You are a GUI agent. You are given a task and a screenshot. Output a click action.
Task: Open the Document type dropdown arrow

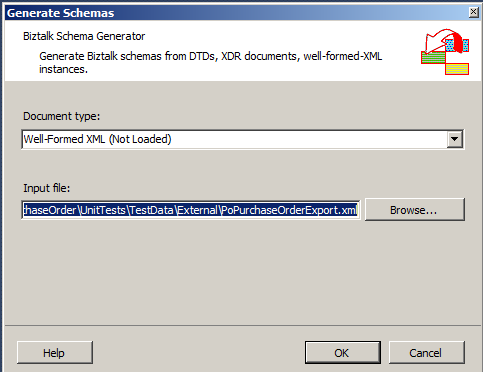click(455, 139)
